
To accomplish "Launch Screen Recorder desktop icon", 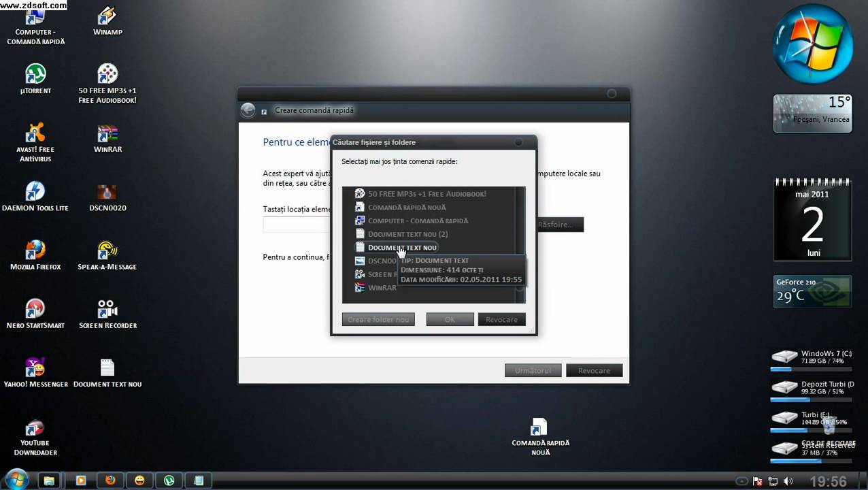I will coord(107,314).
